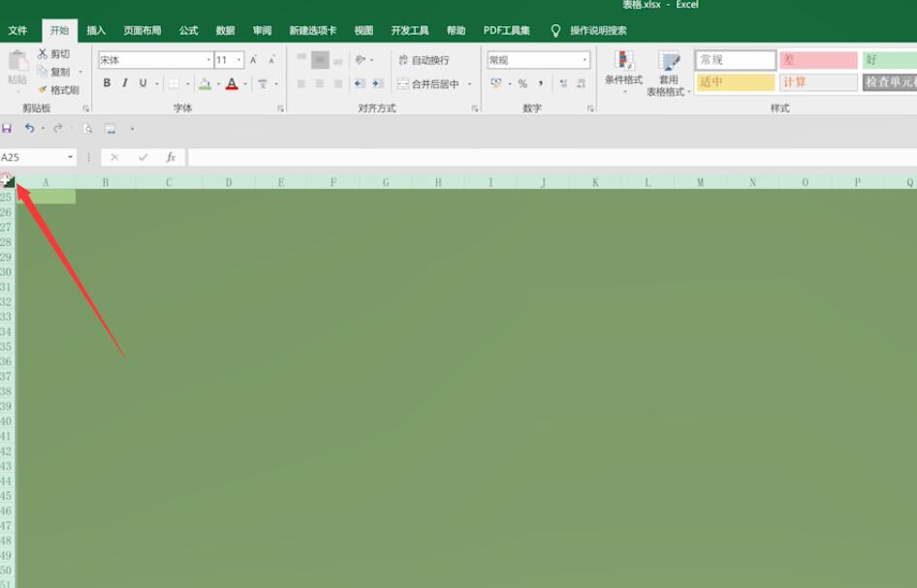Apply 计算 cell style

click(818, 81)
